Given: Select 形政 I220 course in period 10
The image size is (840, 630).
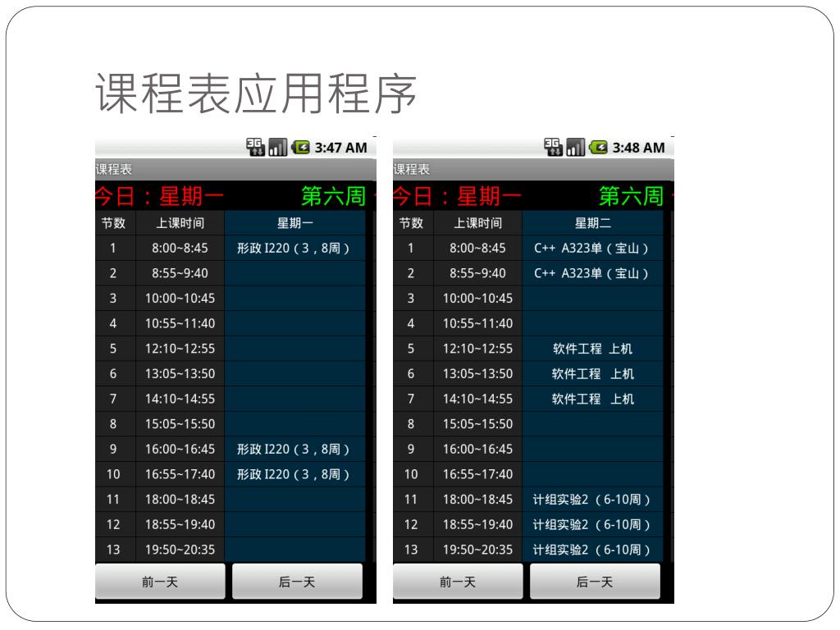Looking at the screenshot, I should pyautogui.click(x=295, y=474).
